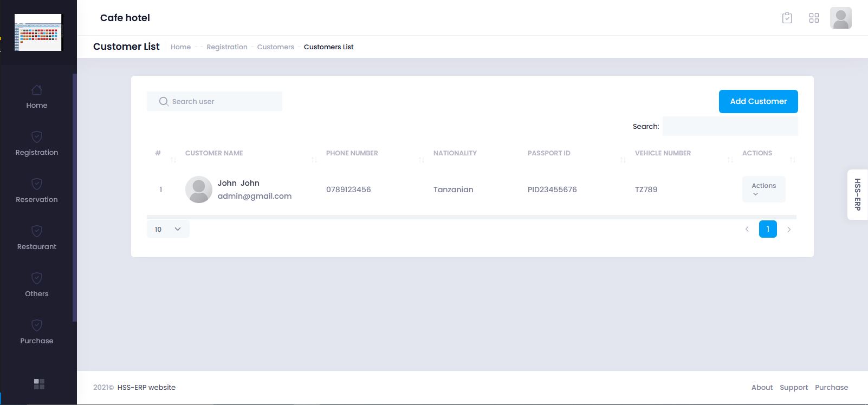Open the Registration shield icon in sidebar
Image resolution: width=868 pixels, height=405 pixels.
[x=37, y=137]
